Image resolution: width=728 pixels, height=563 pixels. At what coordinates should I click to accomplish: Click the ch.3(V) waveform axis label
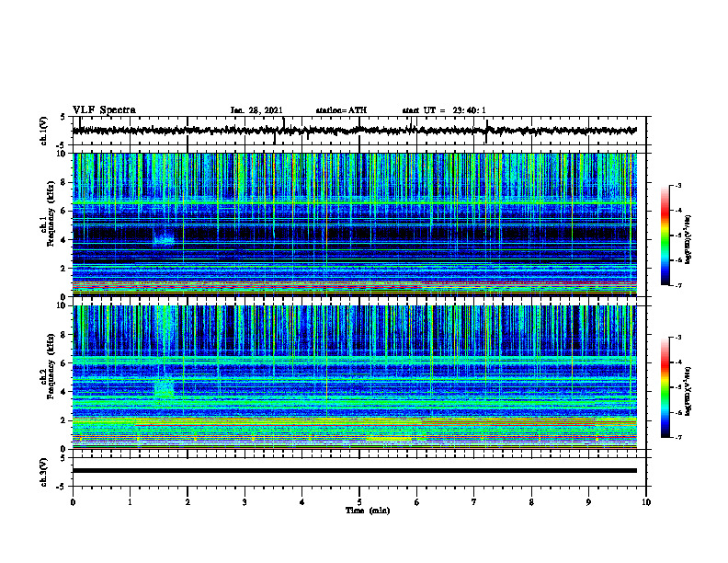[43, 472]
